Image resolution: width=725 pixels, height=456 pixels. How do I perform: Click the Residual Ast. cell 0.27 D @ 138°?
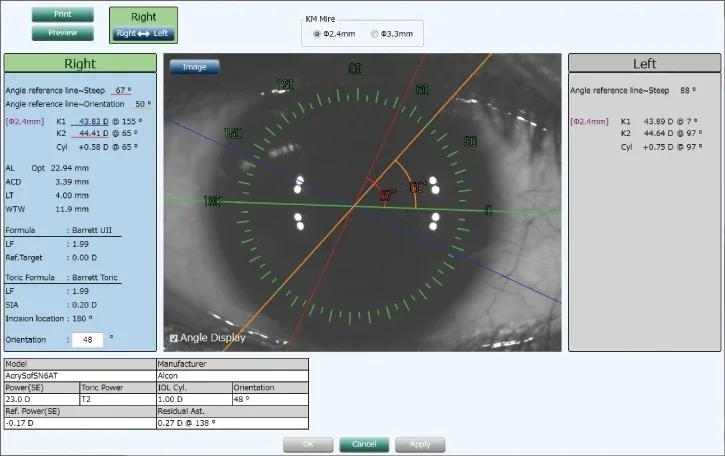(x=233, y=423)
